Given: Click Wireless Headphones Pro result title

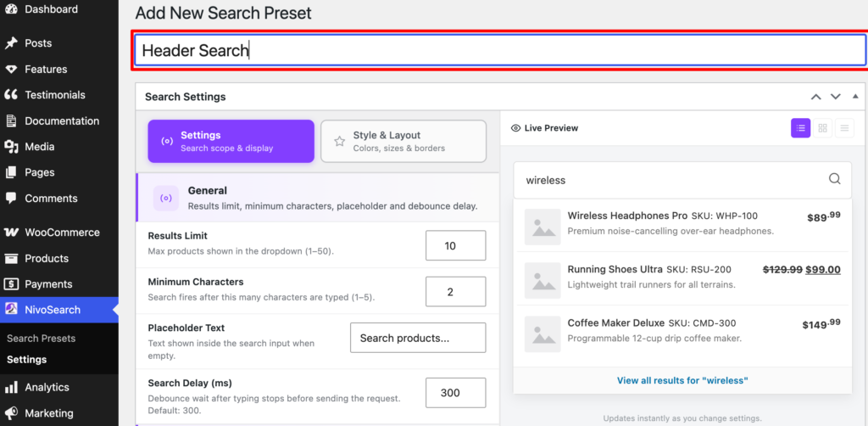Looking at the screenshot, I should pos(628,216).
